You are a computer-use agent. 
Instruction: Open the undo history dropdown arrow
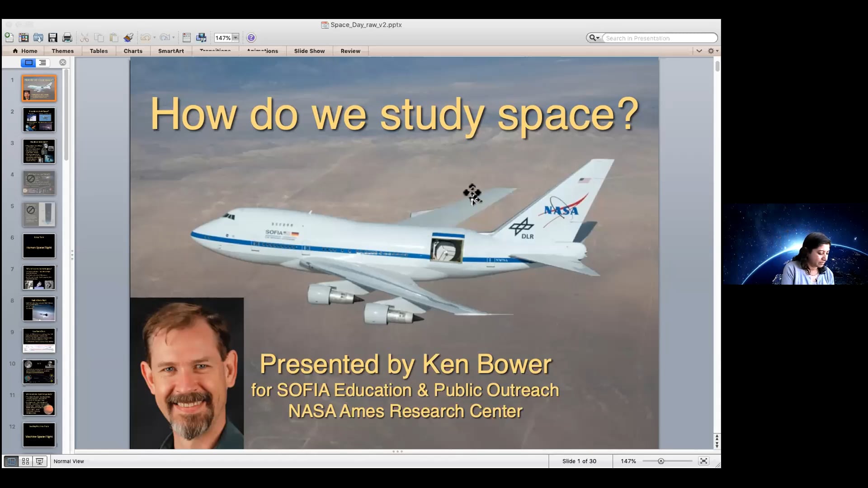click(x=155, y=38)
